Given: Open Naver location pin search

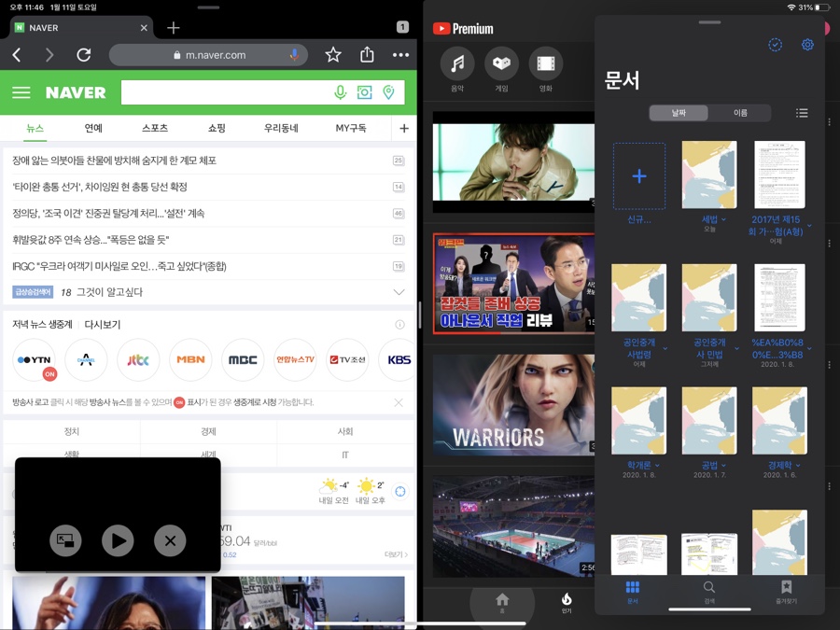Looking at the screenshot, I should pos(389,92).
